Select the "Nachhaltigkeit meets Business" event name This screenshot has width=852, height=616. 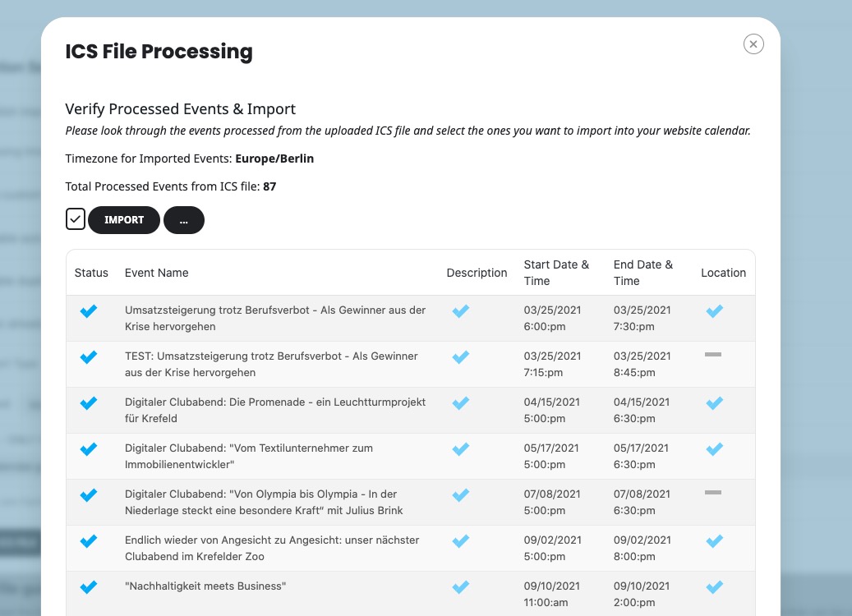(x=205, y=586)
